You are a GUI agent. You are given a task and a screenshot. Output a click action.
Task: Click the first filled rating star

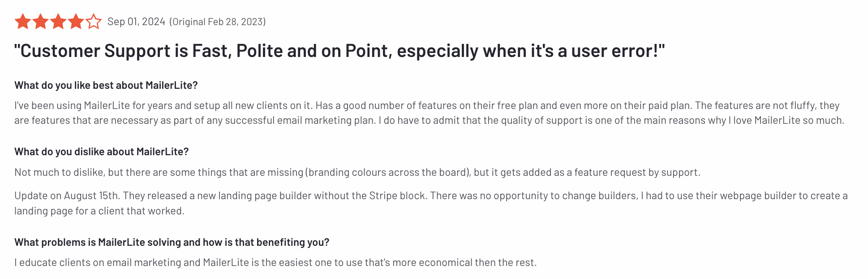click(22, 22)
